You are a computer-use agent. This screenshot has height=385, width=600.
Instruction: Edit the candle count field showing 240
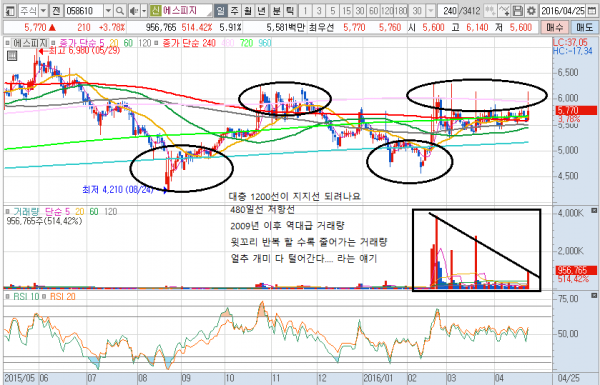point(449,11)
